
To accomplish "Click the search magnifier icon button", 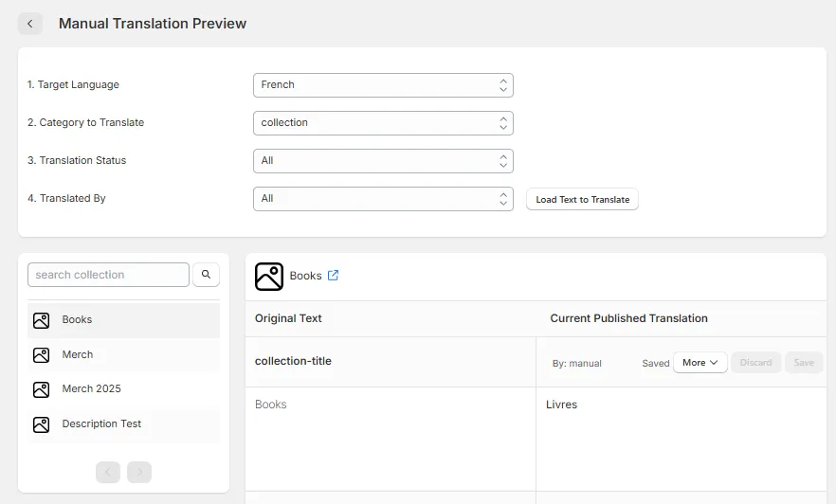I will tap(206, 275).
